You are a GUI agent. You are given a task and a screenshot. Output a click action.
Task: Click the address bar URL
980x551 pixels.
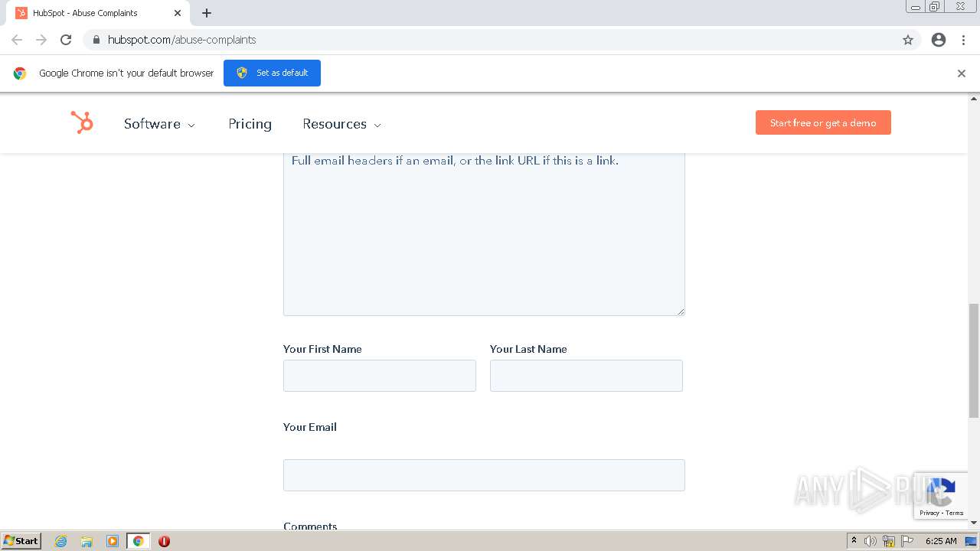click(182, 40)
